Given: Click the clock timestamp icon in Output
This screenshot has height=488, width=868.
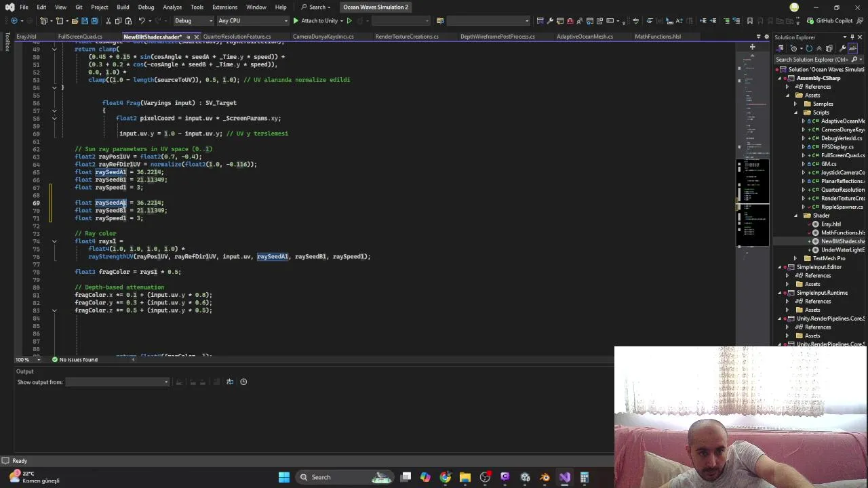Looking at the screenshot, I should pyautogui.click(x=243, y=382).
